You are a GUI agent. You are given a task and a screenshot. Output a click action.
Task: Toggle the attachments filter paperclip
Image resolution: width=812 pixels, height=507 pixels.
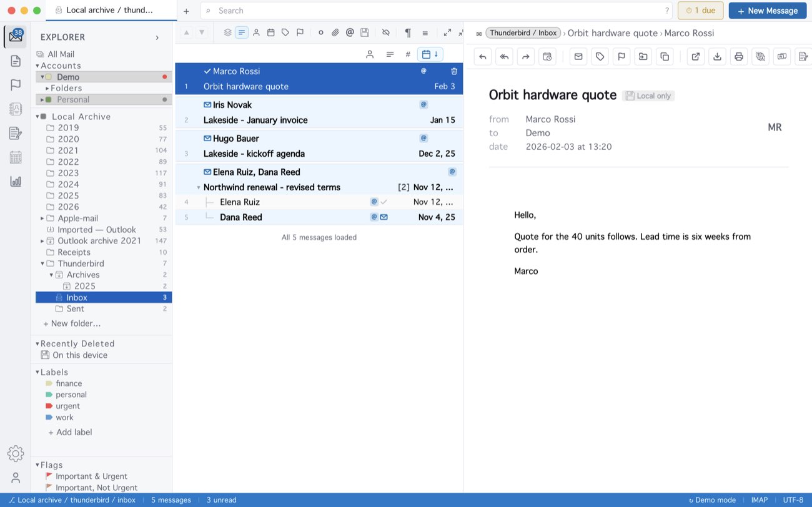pos(335,32)
